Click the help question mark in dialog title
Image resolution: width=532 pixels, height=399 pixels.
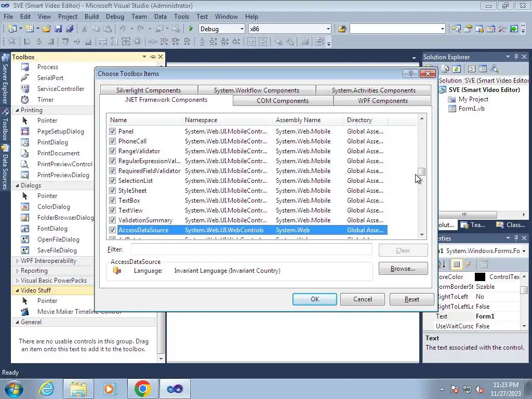pyautogui.click(x=410, y=73)
